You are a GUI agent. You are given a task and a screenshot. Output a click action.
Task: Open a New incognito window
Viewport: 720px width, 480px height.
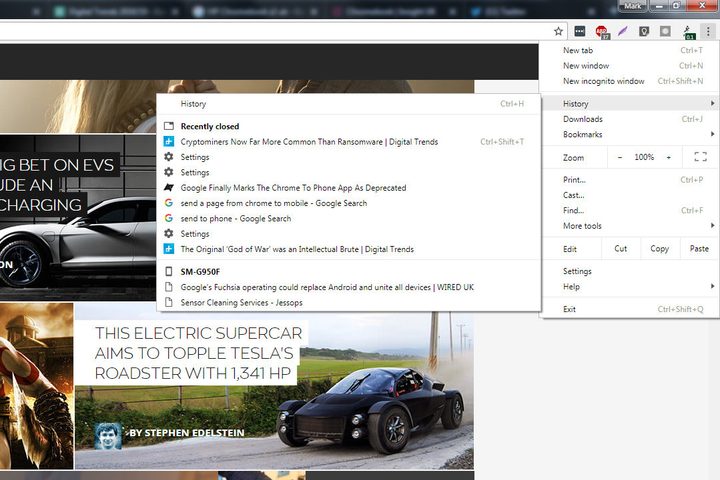pos(630,81)
